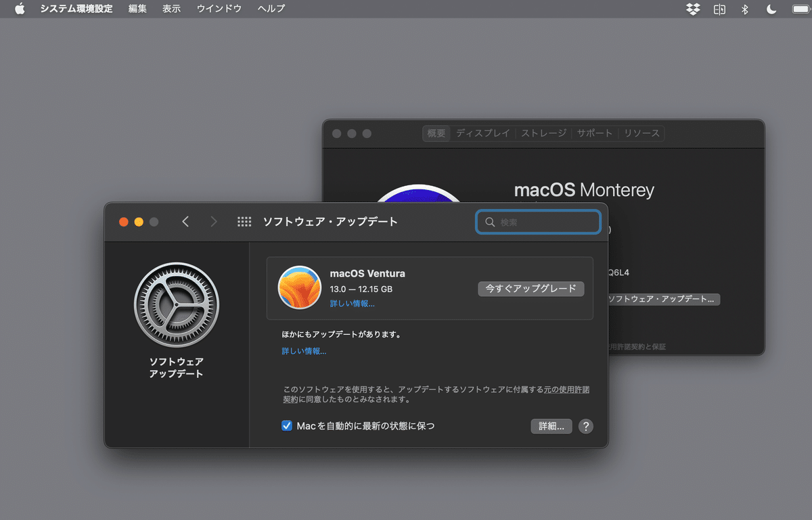Minimize the Software Update window
The image size is (812, 520).
(139, 222)
